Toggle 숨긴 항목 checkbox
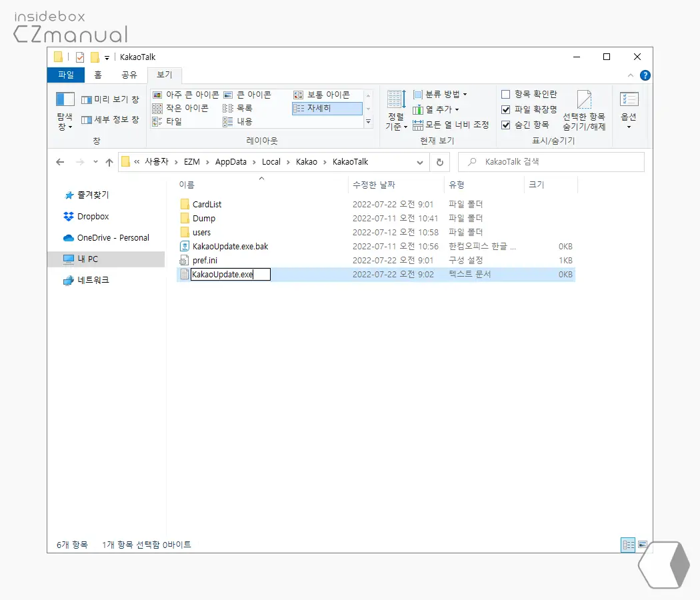The image size is (700, 600). click(506, 125)
